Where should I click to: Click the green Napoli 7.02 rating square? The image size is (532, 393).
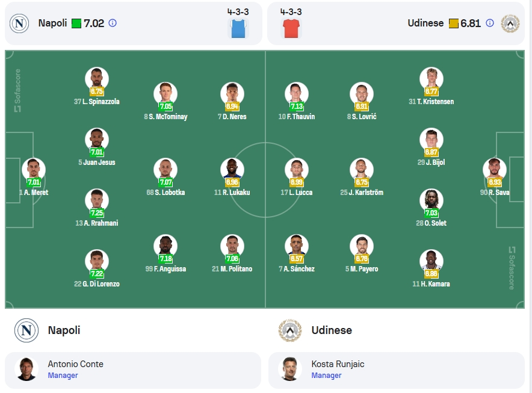click(76, 23)
